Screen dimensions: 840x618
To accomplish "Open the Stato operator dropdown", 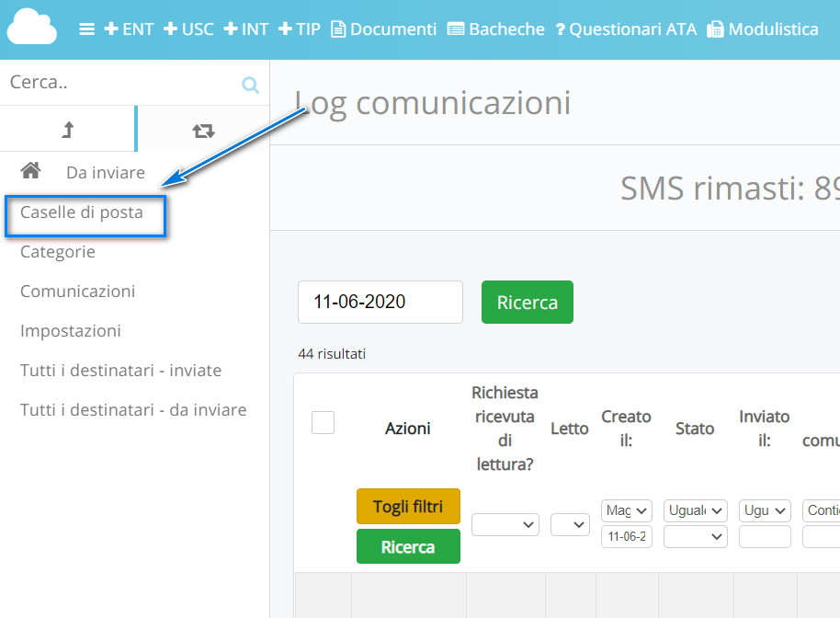I will 696,510.
